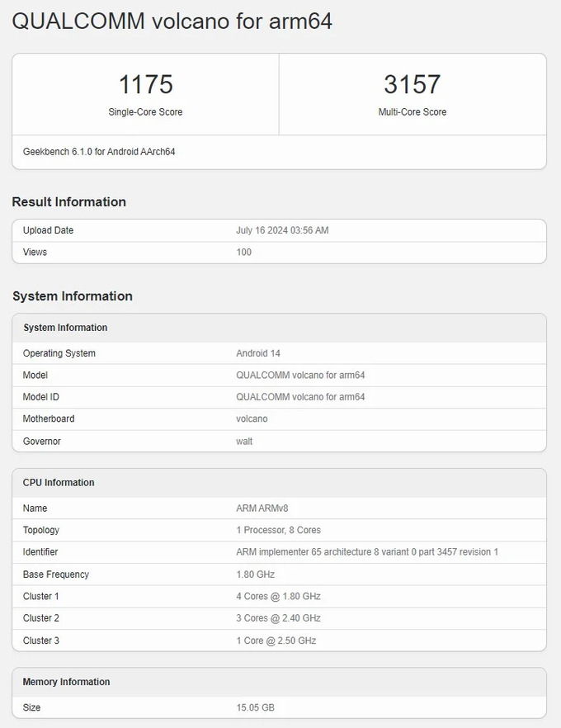Click the Identifier label

tap(40, 552)
